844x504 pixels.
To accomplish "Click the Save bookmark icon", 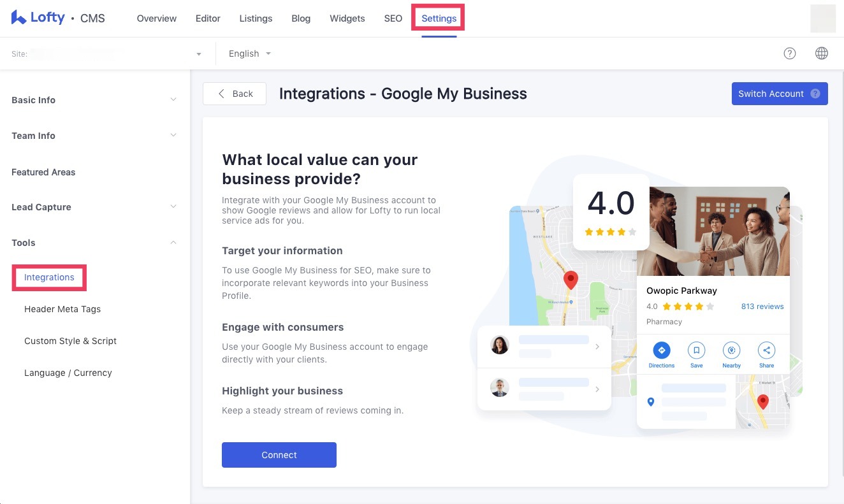I will pyautogui.click(x=697, y=350).
